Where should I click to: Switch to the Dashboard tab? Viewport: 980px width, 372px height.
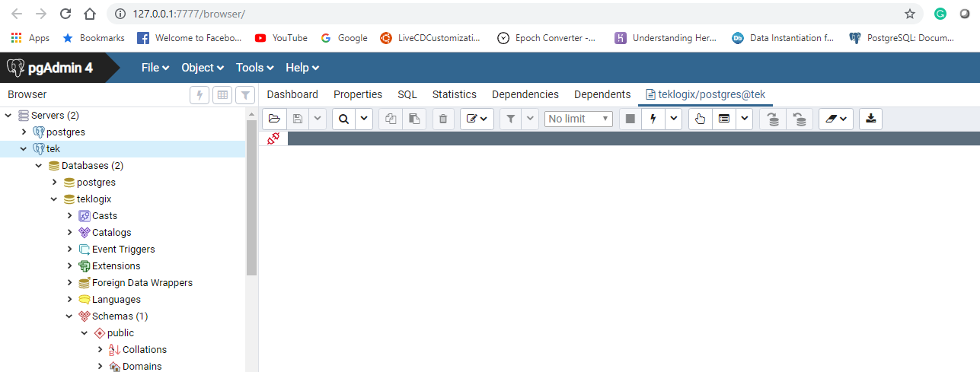[292, 94]
